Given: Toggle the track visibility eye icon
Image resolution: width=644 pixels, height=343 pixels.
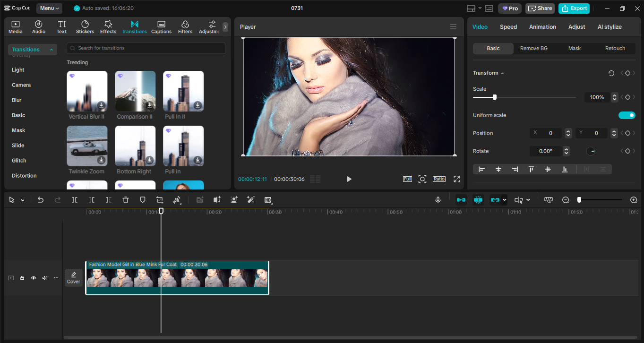Looking at the screenshot, I should pyautogui.click(x=33, y=278).
